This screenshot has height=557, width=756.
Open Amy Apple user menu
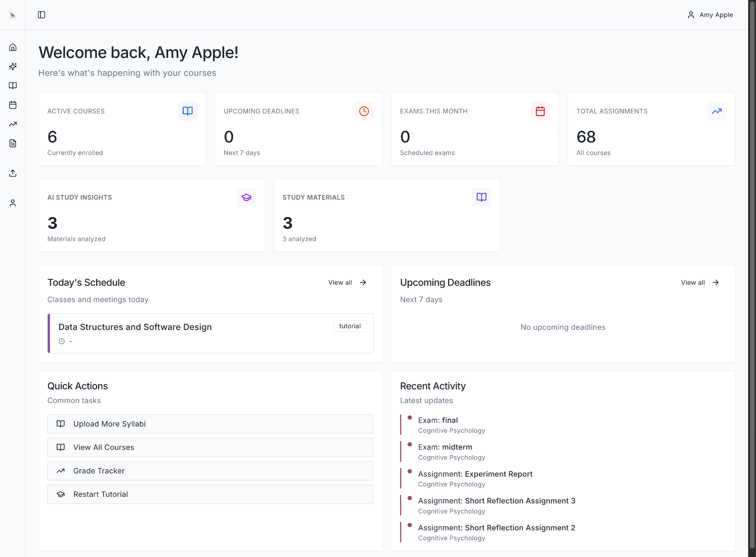[x=710, y=15]
